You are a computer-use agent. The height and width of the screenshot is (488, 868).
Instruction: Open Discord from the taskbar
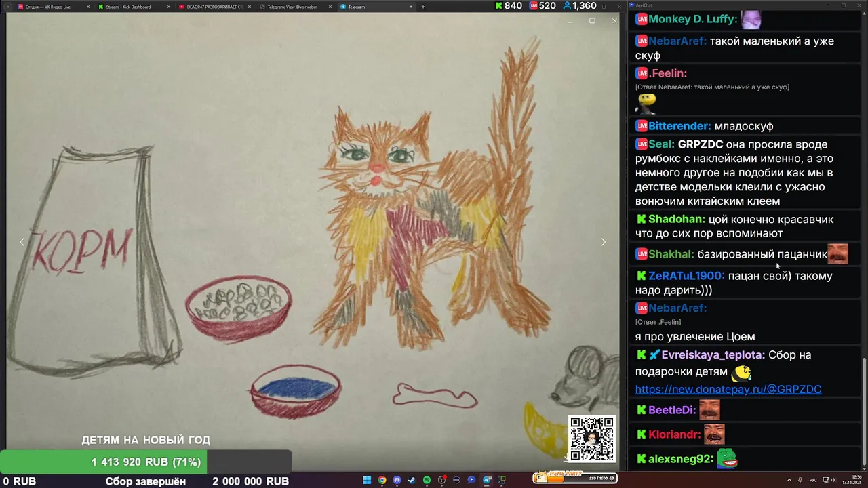[397, 480]
